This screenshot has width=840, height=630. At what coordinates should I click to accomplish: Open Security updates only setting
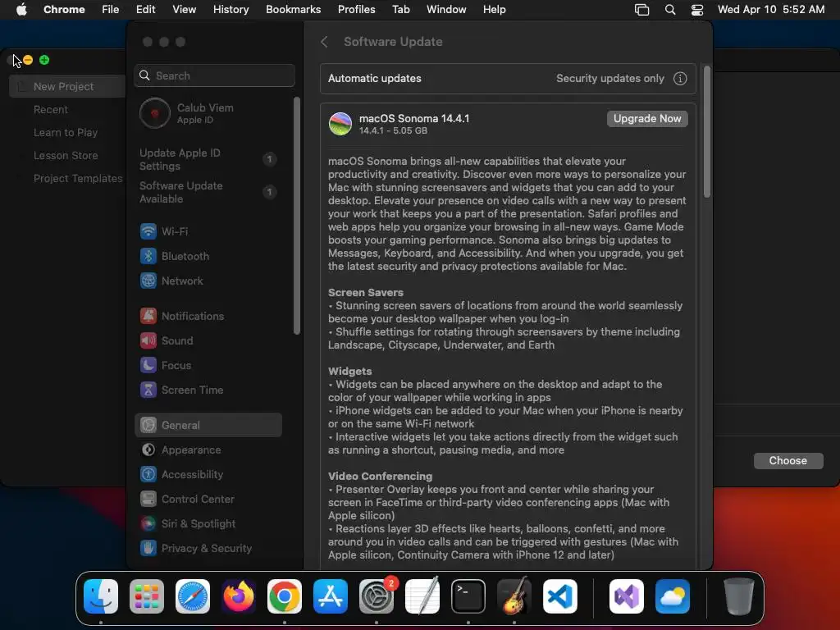(609, 79)
